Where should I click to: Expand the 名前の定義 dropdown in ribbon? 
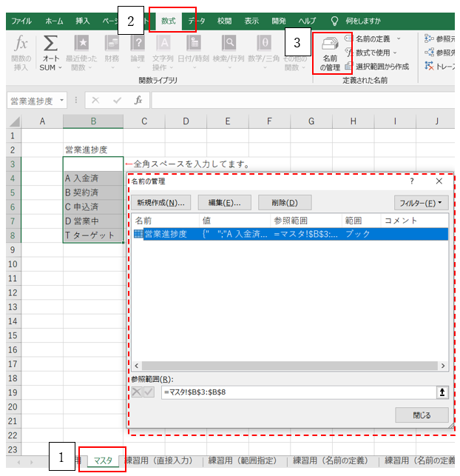pyautogui.click(x=398, y=38)
